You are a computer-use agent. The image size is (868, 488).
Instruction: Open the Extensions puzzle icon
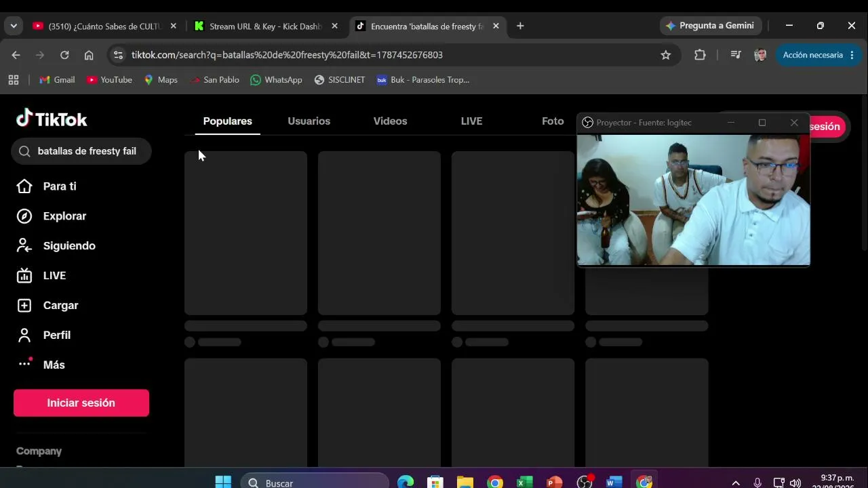(701, 55)
